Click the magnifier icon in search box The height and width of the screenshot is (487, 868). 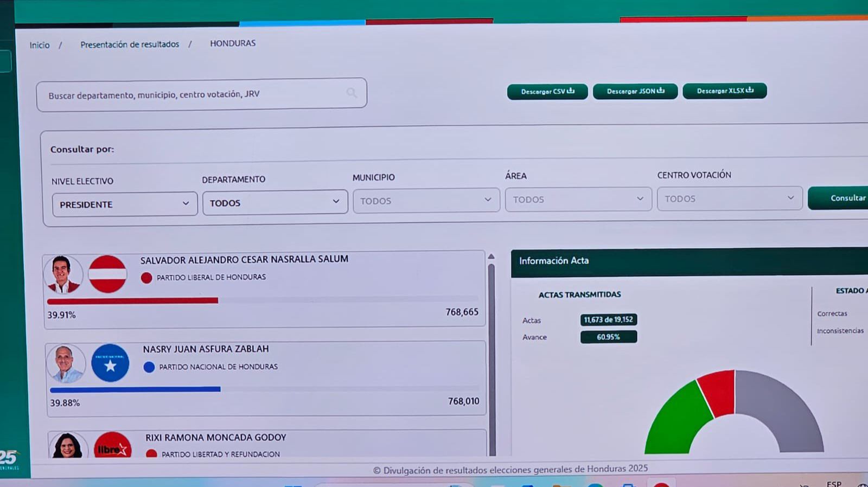tap(352, 93)
